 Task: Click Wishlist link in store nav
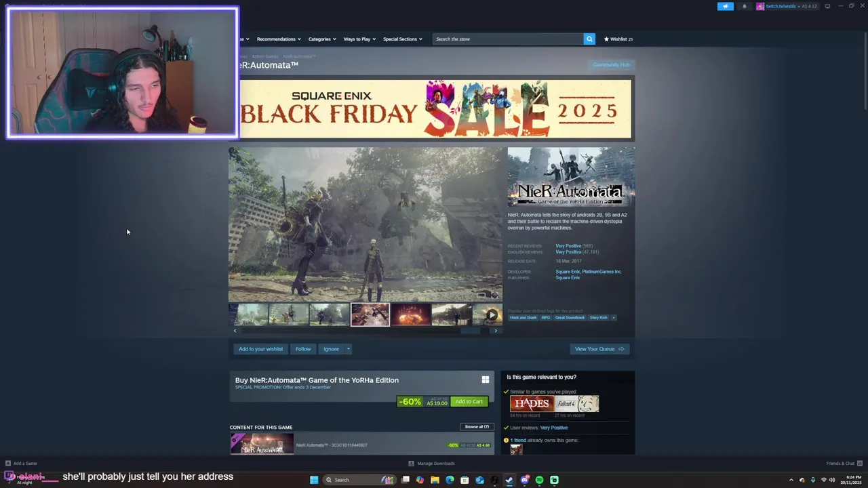coord(618,39)
